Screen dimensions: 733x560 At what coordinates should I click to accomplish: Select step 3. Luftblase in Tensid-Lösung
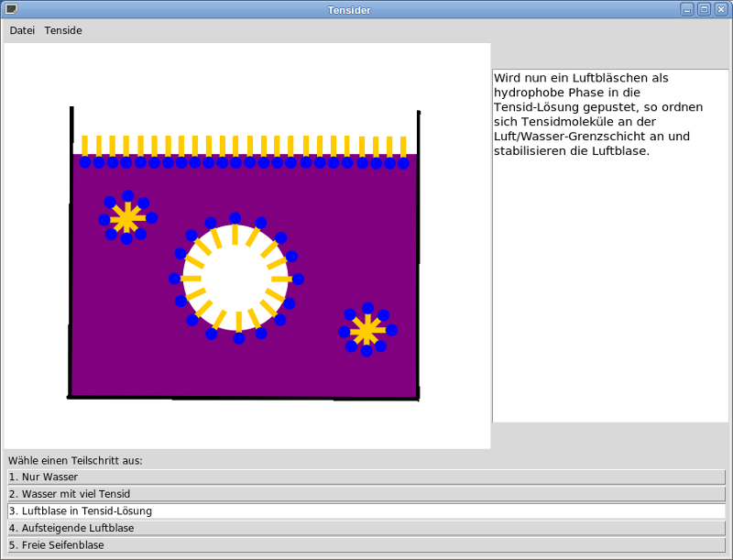coord(366,511)
